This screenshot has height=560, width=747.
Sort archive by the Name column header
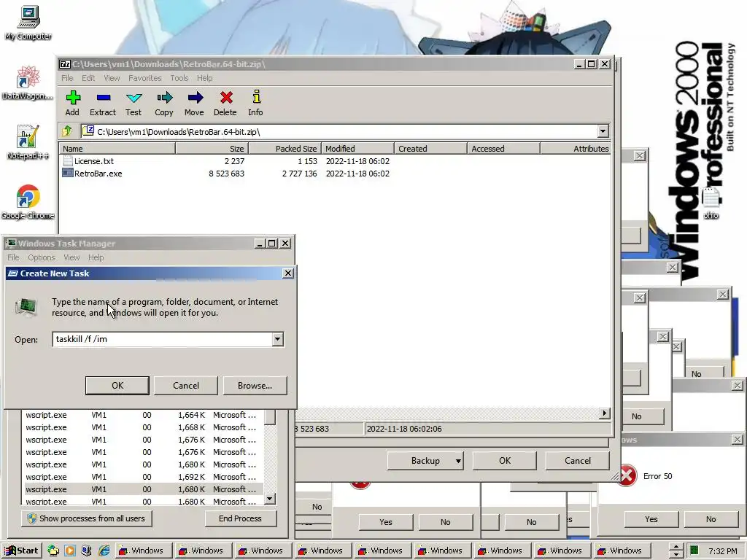[117, 149]
